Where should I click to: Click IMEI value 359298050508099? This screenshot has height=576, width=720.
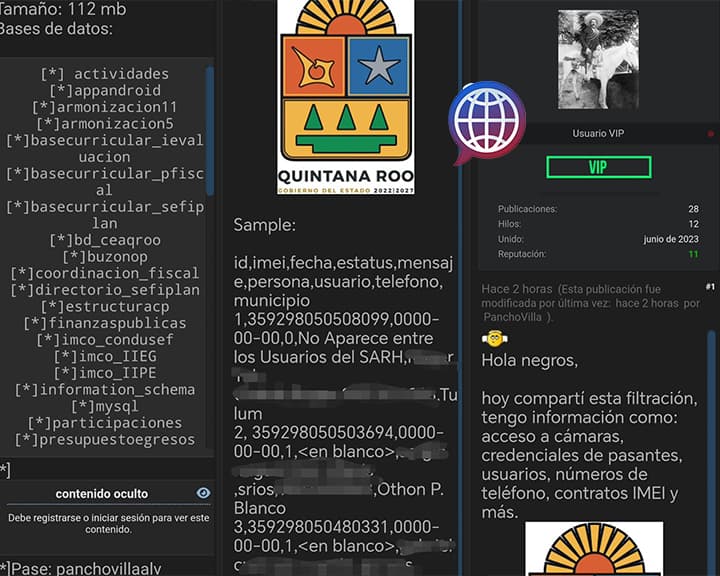pos(317,319)
